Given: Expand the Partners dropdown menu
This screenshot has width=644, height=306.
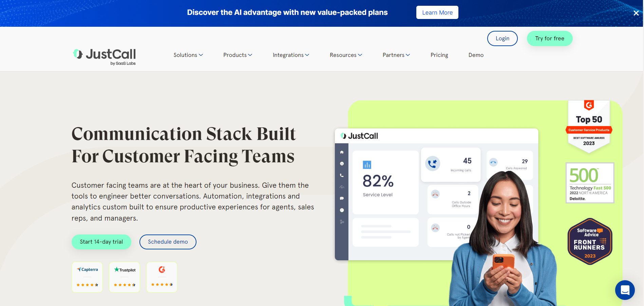Looking at the screenshot, I should [x=396, y=55].
